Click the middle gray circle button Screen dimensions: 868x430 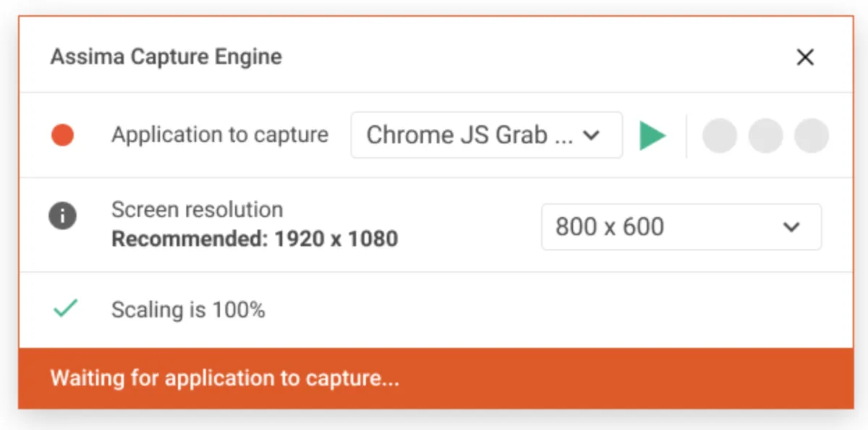pyautogui.click(x=765, y=135)
